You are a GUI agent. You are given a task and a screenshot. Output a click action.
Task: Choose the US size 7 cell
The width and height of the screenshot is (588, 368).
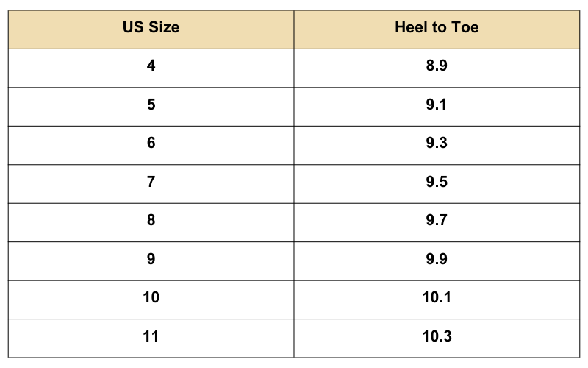point(151,182)
